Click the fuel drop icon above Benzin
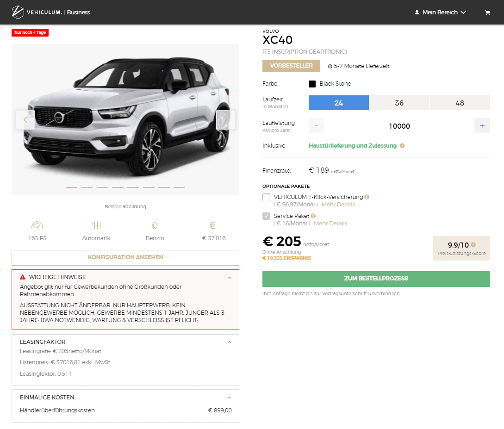 click(x=155, y=225)
